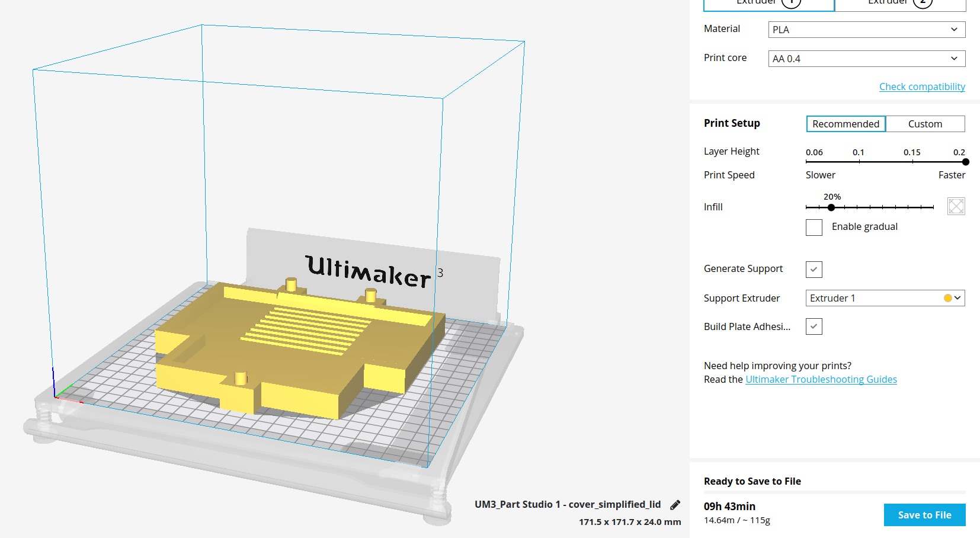The height and width of the screenshot is (538, 980).
Task: Click material usage text 14.64m / ~ 115g
Action: (x=737, y=520)
